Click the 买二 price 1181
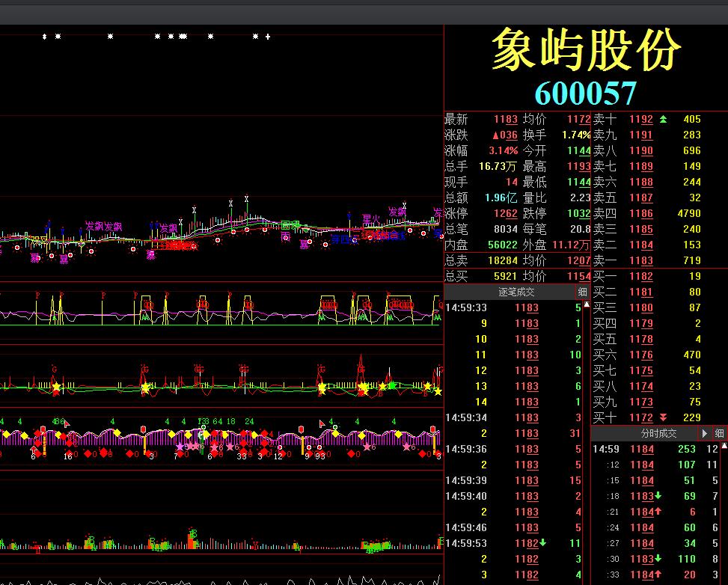This screenshot has height=585, width=728. pos(641,292)
